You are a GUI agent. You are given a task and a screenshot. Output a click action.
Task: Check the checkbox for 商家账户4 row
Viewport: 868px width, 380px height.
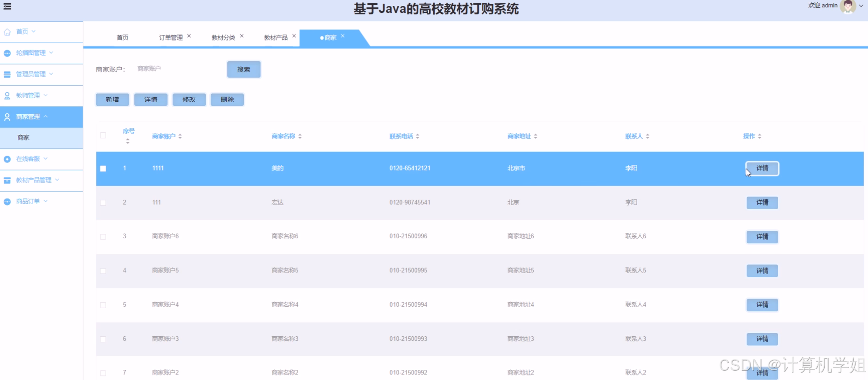[103, 305]
